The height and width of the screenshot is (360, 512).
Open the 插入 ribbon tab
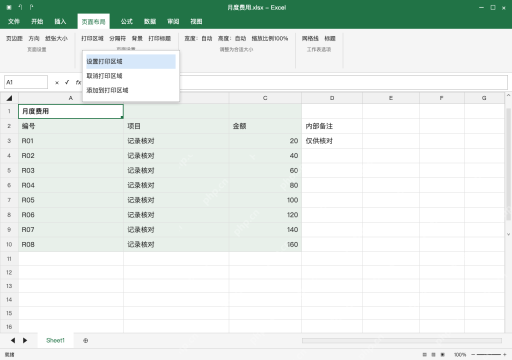click(60, 22)
